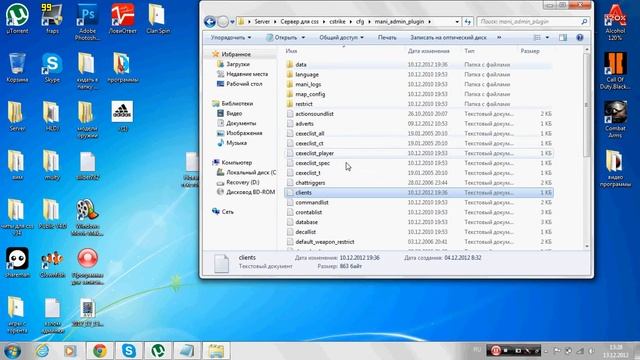Screen dimensions: 640x360
Task: Open the Recycle Bin on the desktop
Action: pyautogui.click(x=17, y=68)
